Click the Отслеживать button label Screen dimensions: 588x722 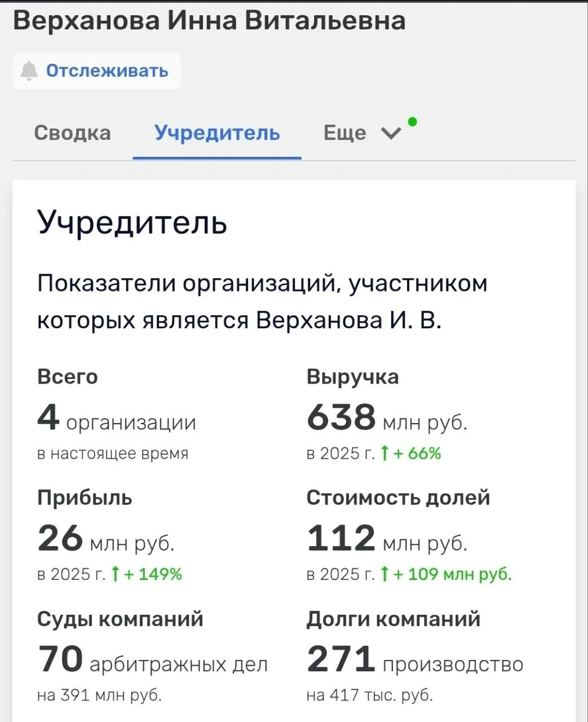click(107, 71)
